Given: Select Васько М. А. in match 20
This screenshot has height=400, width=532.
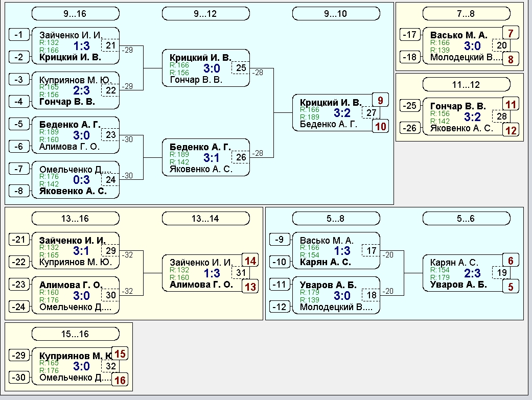Looking at the screenshot, I should pyautogui.click(x=459, y=35).
